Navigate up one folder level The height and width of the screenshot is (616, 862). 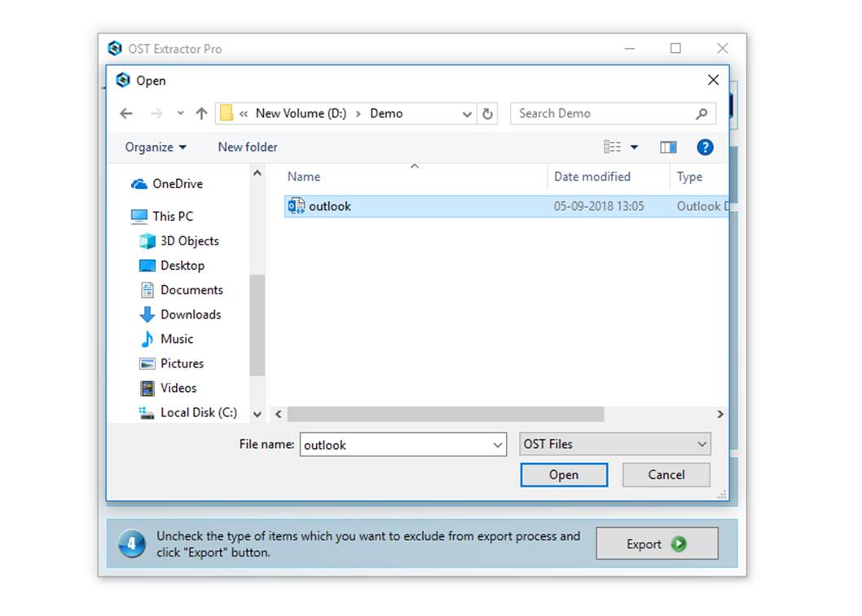click(200, 113)
